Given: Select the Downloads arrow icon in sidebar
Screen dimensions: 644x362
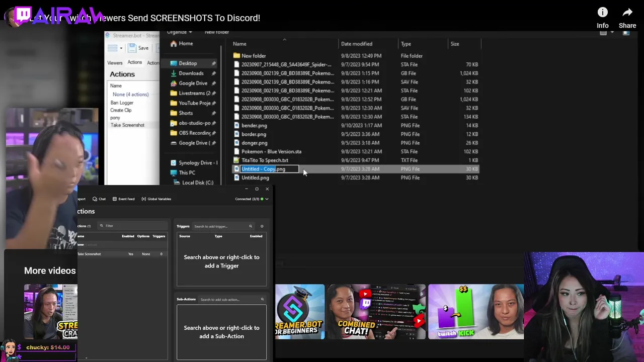Looking at the screenshot, I should (x=174, y=73).
